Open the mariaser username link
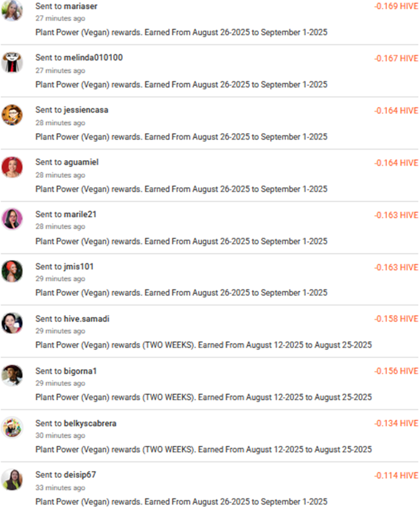 point(81,6)
